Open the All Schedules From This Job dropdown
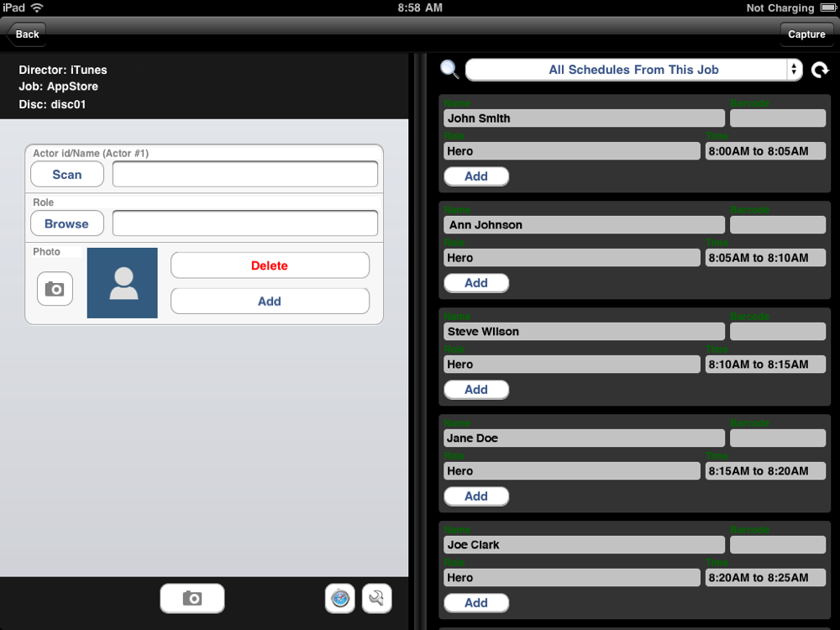The height and width of the screenshot is (630, 840). (633, 70)
